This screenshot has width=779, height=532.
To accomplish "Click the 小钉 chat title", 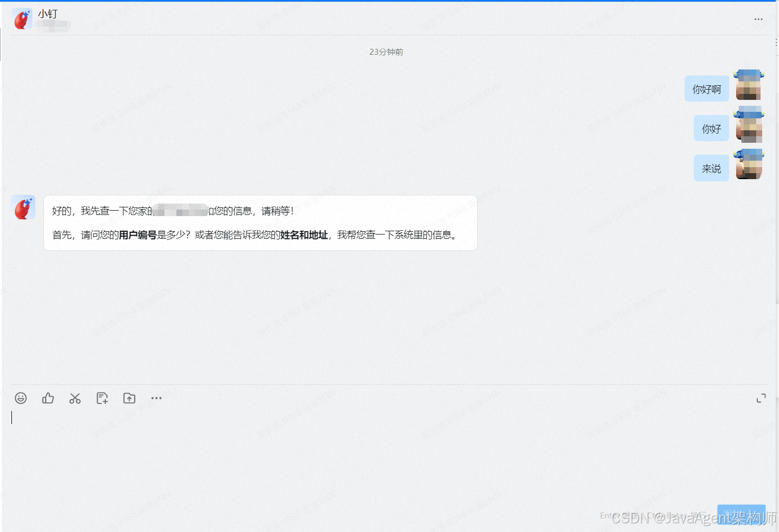I will [x=48, y=14].
